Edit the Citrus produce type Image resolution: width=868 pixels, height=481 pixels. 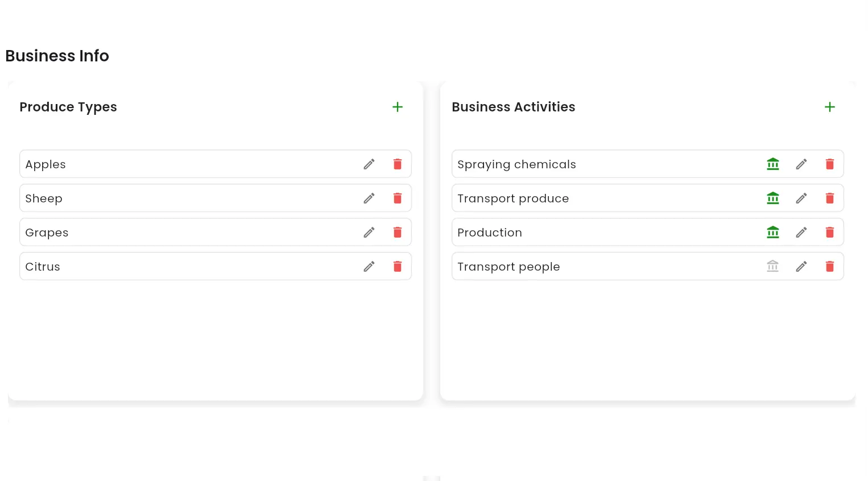tap(369, 267)
